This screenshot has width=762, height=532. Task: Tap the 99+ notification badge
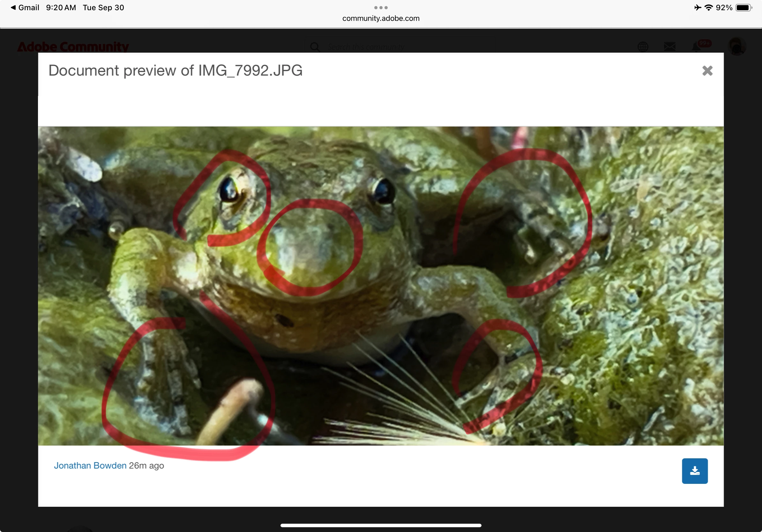pos(704,43)
